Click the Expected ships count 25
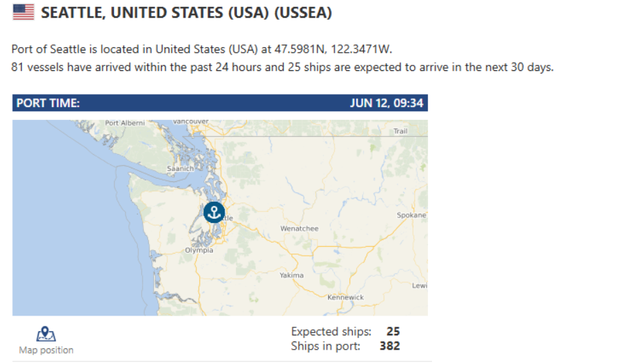The width and height of the screenshot is (619, 364). [393, 331]
